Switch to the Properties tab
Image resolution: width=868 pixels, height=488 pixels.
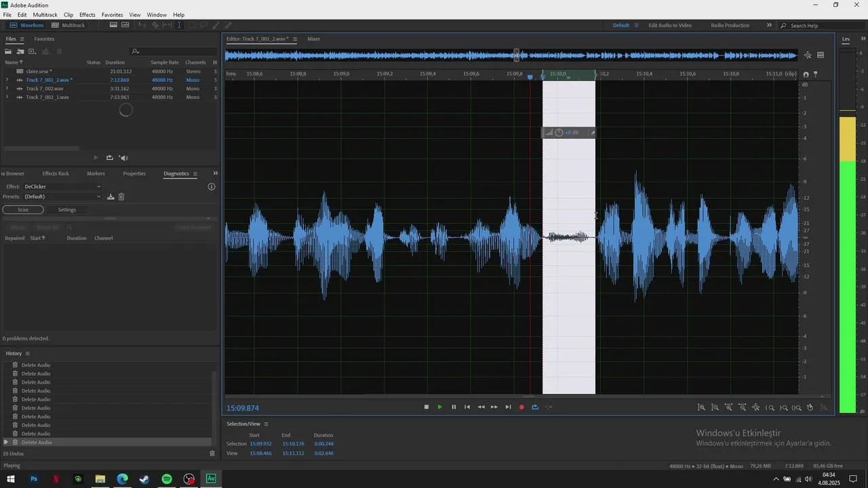point(134,174)
